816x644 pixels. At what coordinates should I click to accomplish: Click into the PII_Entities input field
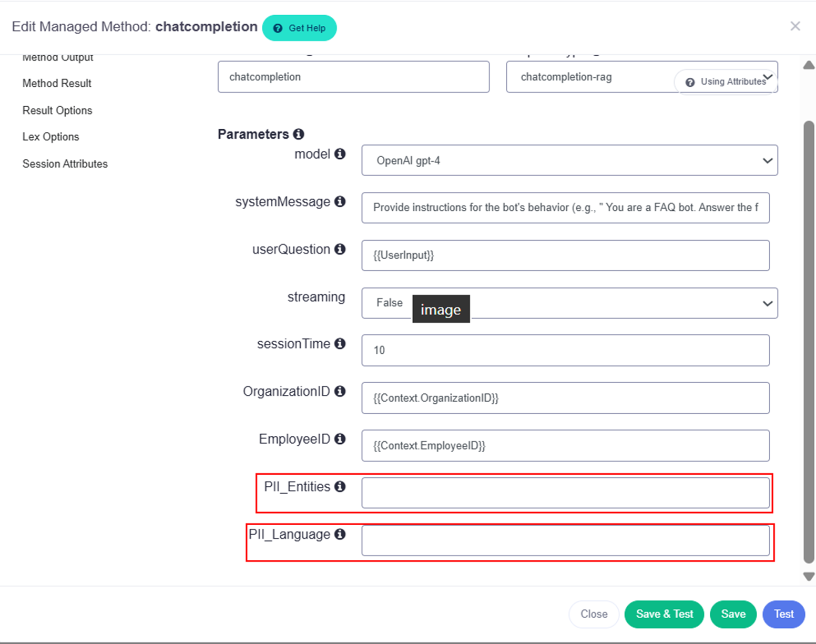point(565,493)
